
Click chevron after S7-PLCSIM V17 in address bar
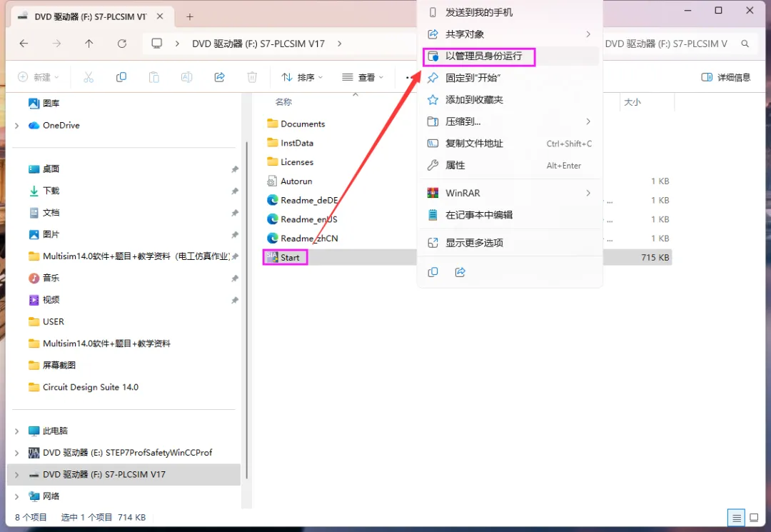[x=339, y=44]
